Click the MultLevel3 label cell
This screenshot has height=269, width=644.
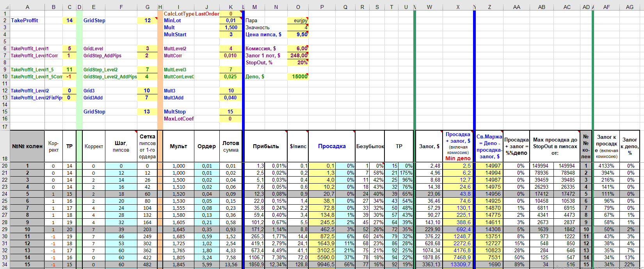click(x=178, y=69)
